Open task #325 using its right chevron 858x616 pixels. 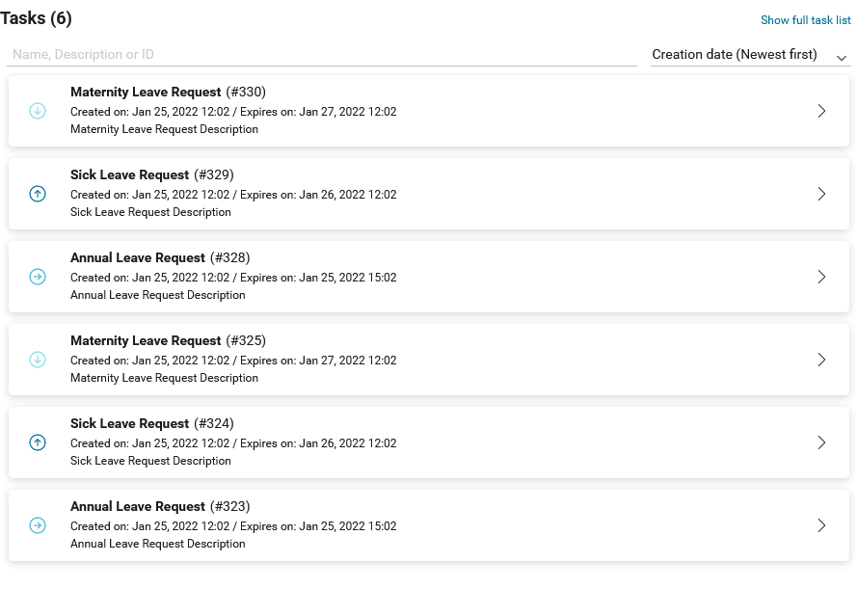(x=821, y=360)
